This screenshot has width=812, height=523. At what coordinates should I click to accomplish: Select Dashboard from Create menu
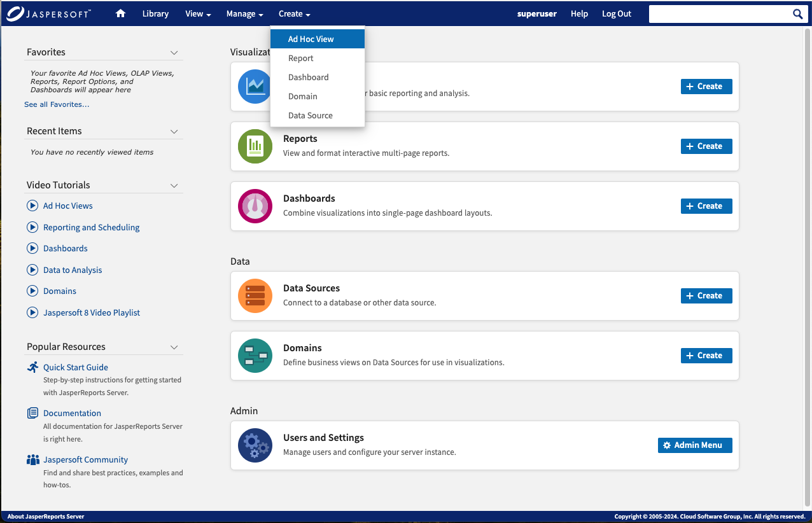318,77
